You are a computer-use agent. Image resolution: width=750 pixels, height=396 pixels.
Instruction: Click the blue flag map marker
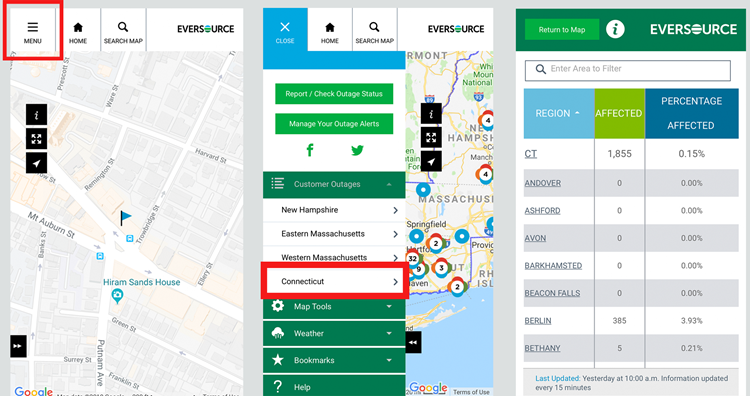[x=125, y=218]
